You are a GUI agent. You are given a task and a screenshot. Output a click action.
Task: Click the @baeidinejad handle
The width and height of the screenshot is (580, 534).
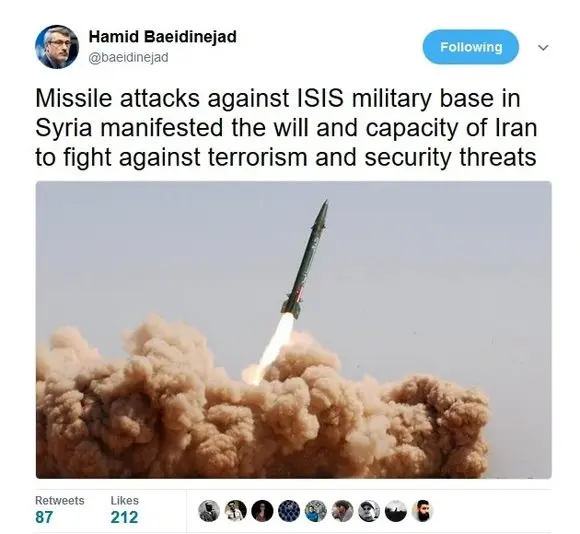[128, 58]
